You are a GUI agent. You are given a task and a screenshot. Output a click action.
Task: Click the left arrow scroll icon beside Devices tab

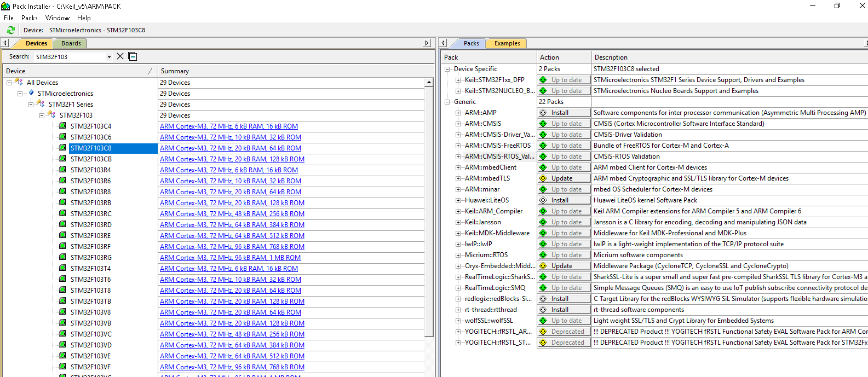pos(5,43)
